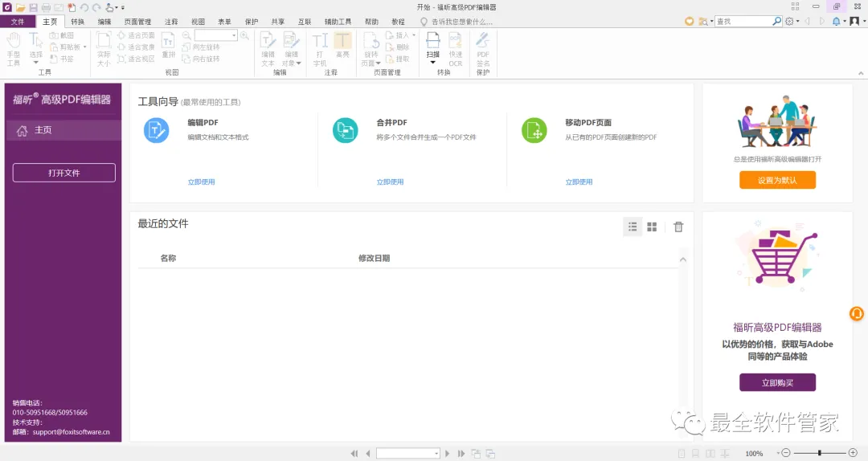
Task: Expand the Clipboard (剪贴板) dropdown
Action: click(x=84, y=47)
